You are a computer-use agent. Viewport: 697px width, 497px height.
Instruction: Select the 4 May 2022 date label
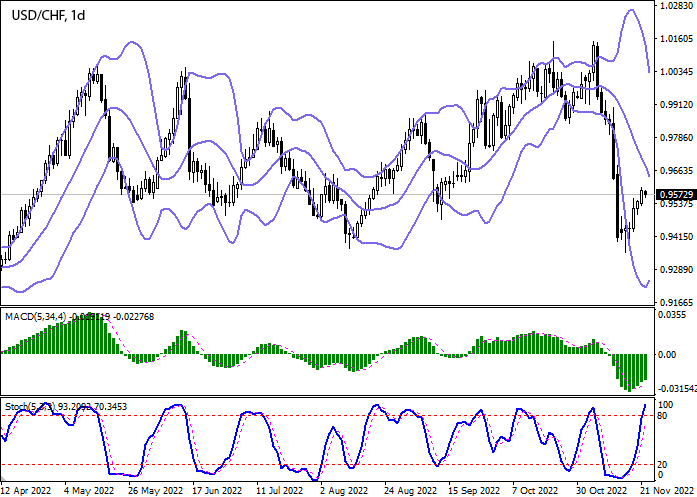click(x=88, y=491)
